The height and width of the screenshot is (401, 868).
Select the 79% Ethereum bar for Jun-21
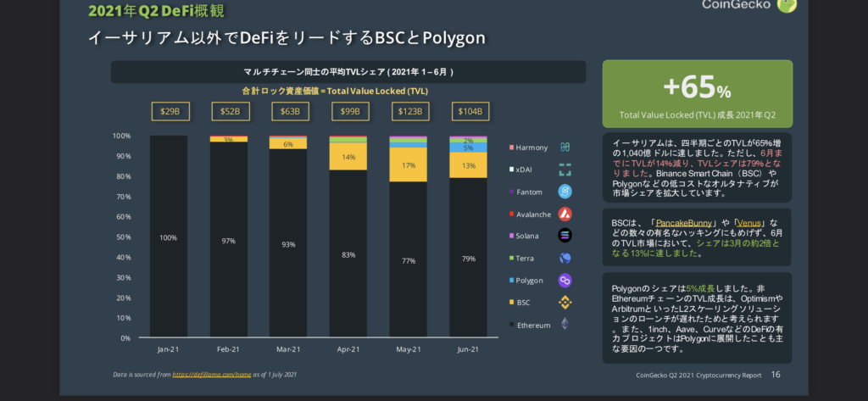[468, 258]
